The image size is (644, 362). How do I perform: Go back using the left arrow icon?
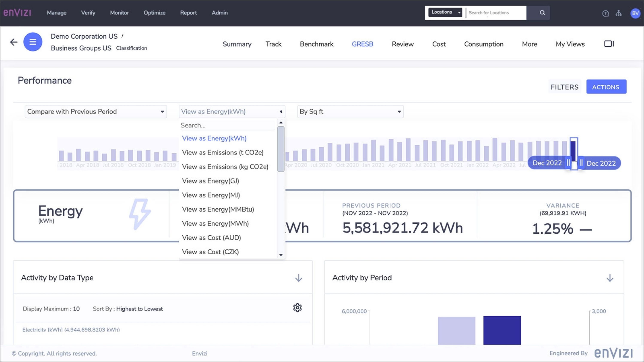click(14, 42)
